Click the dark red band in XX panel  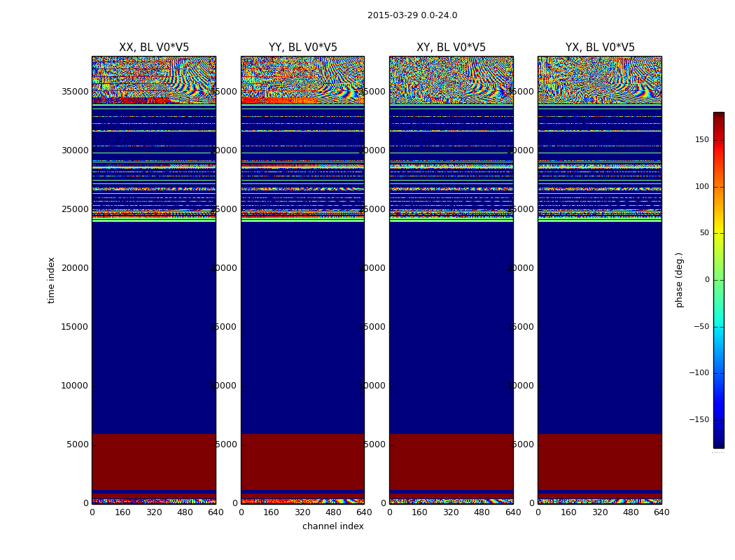[153, 462]
